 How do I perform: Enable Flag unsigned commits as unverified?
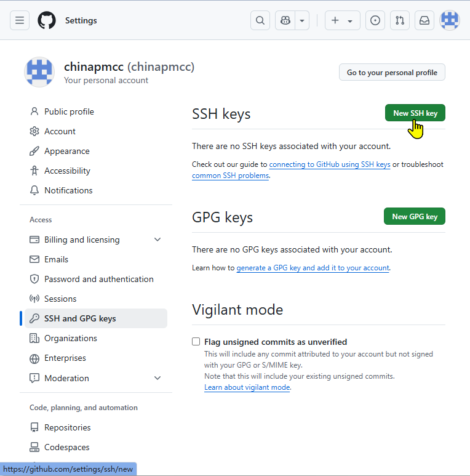196,342
